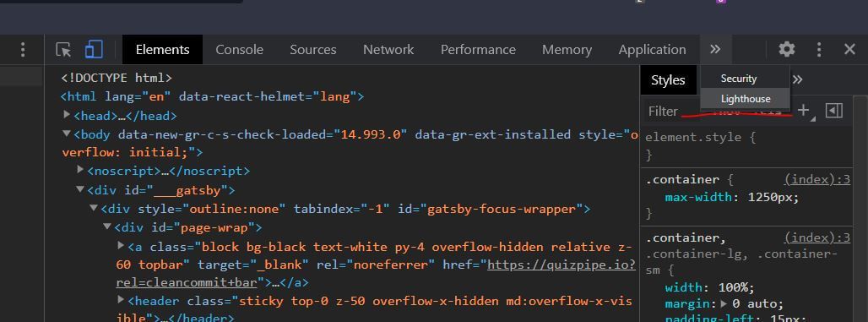Image resolution: width=868 pixels, height=322 pixels.
Task: Open the Application tab
Action: coord(652,49)
